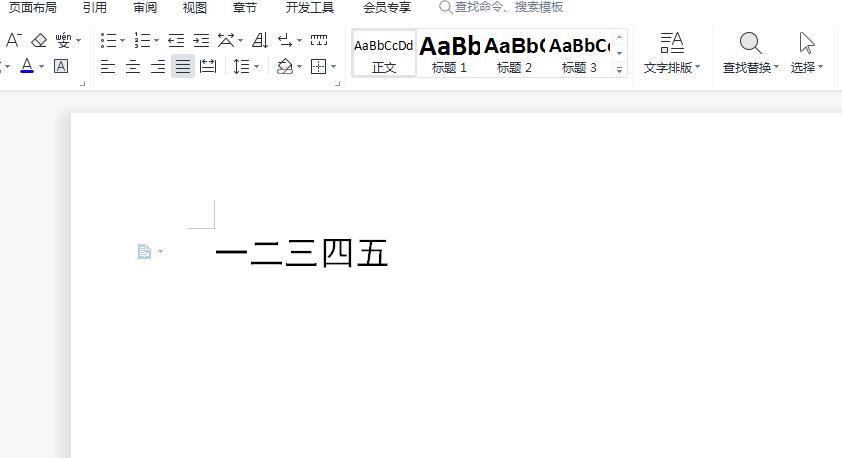Go to the previous row of the styles gallery
Image resolution: width=842 pixels, height=458 pixels.
coord(619,37)
